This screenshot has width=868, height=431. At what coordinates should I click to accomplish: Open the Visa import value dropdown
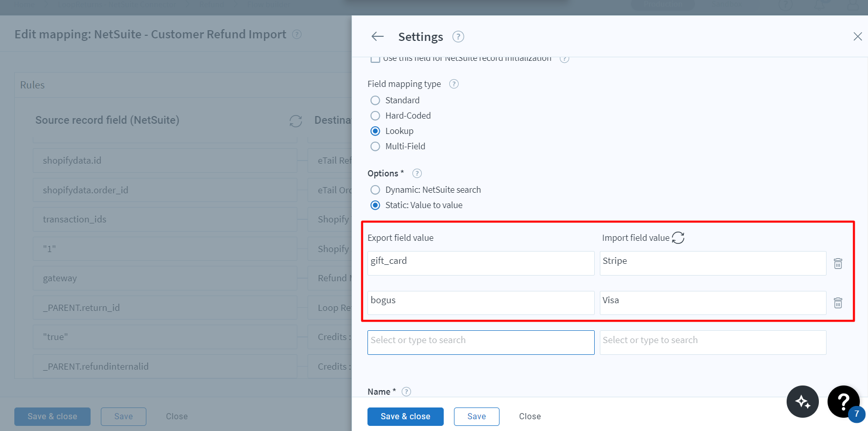point(713,303)
